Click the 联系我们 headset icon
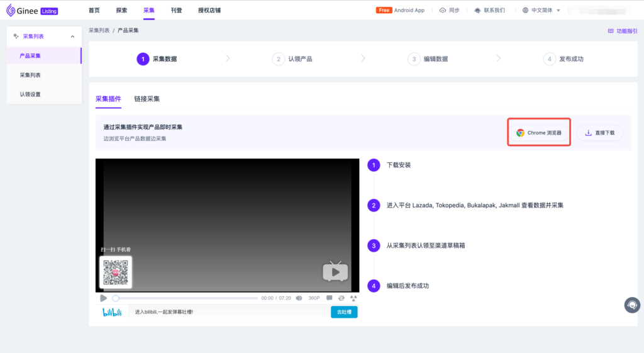The width and height of the screenshot is (644, 353). pos(477,10)
